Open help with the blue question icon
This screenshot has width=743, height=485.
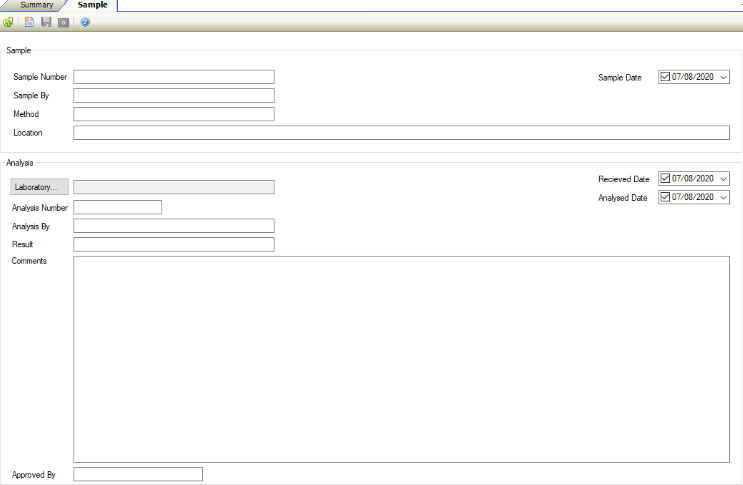pos(85,22)
